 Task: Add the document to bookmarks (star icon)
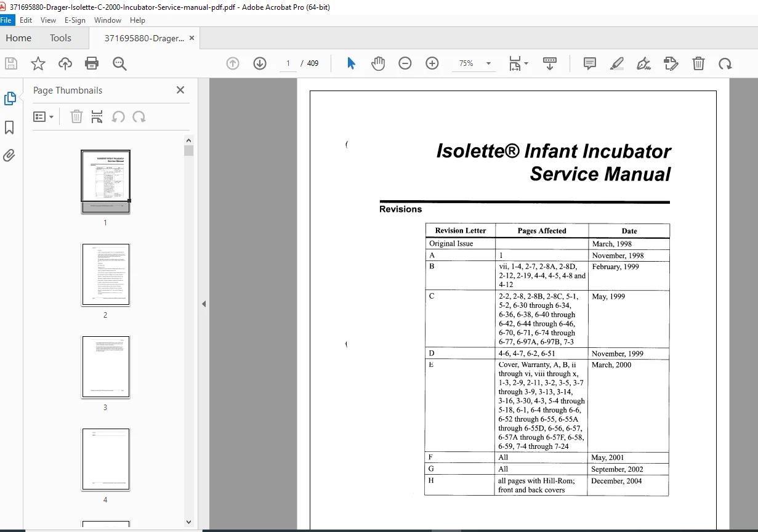pyautogui.click(x=38, y=63)
